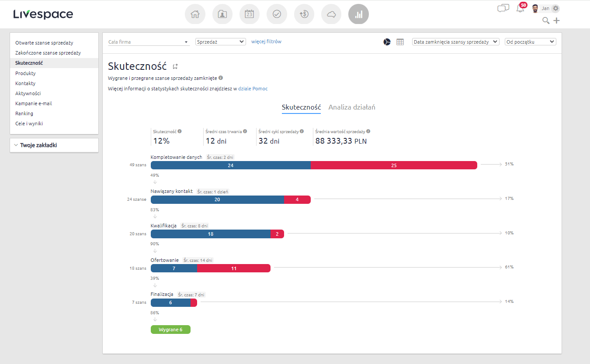The width and height of the screenshot is (590, 364).
Task: Click the Jan user avatar
Action: [x=535, y=8]
